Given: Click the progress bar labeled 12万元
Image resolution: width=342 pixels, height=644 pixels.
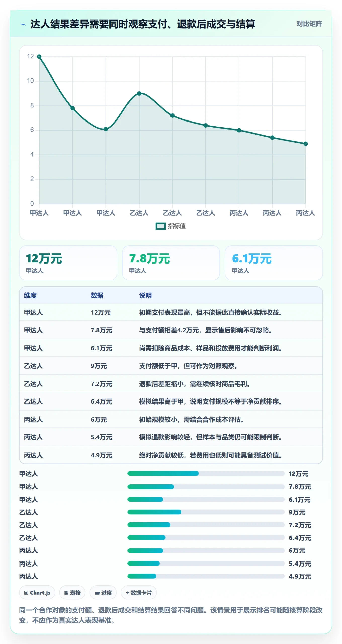Looking at the screenshot, I should click(x=206, y=474).
